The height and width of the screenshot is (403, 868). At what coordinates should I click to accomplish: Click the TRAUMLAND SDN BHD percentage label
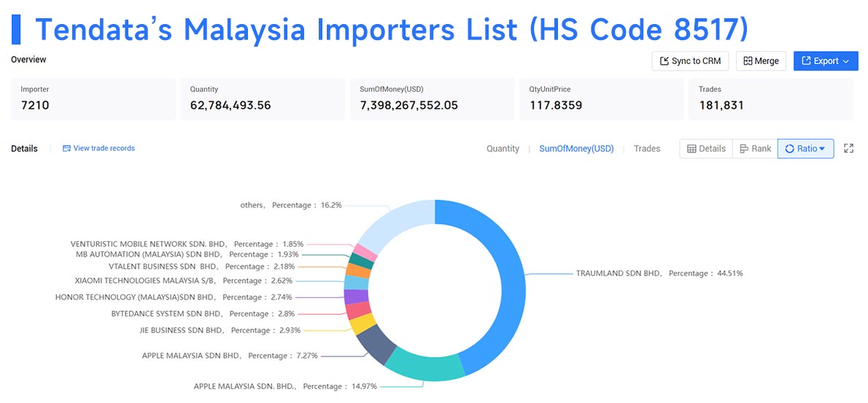tap(659, 273)
